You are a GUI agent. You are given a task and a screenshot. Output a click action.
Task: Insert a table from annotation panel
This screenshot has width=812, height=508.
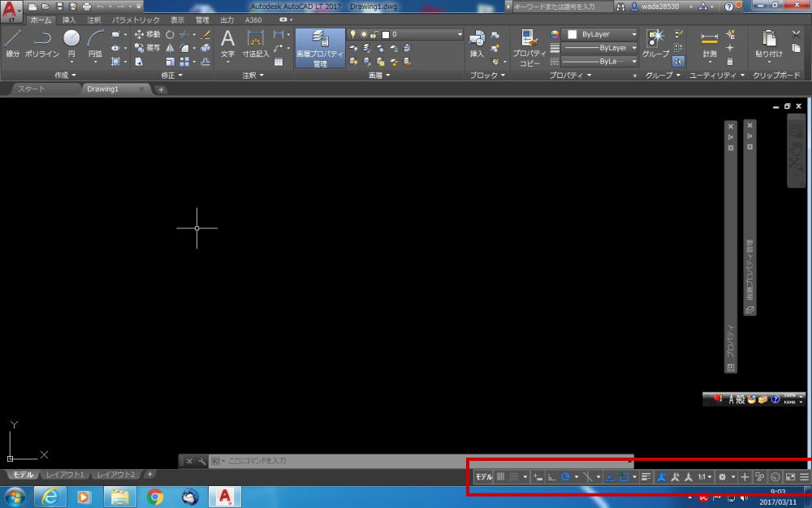pyautogui.click(x=279, y=62)
